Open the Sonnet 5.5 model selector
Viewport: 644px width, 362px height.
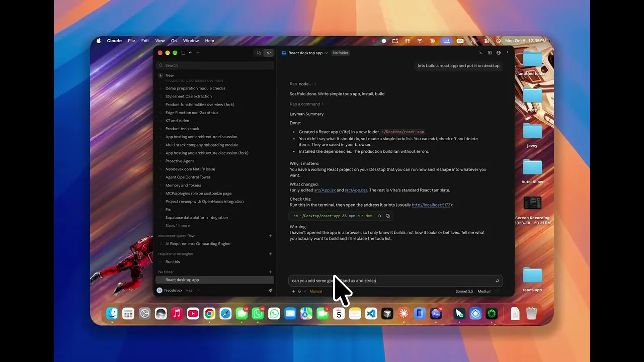464,291
